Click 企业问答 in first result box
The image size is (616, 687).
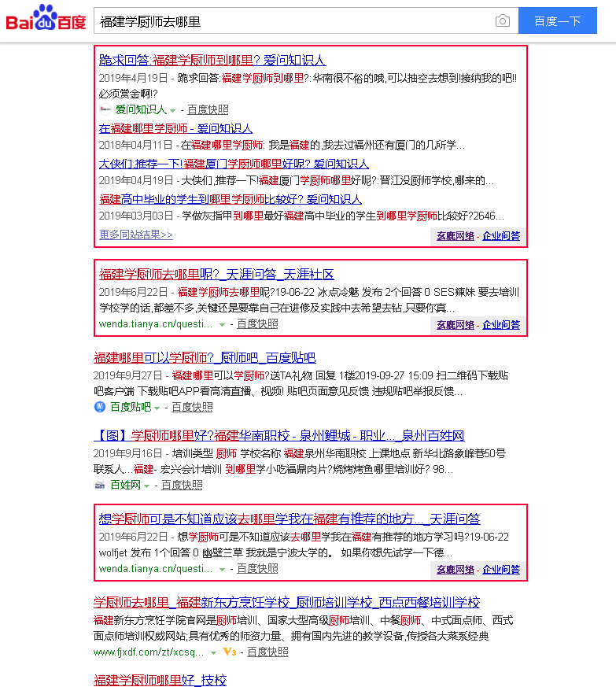click(501, 236)
